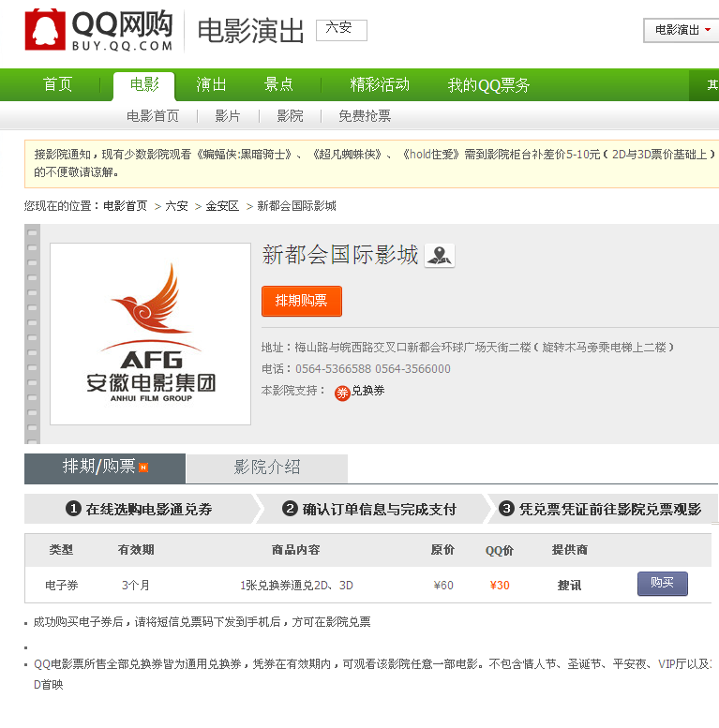
Task: Click 新都会国际影城 in the breadcrumb
Action: (x=296, y=206)
